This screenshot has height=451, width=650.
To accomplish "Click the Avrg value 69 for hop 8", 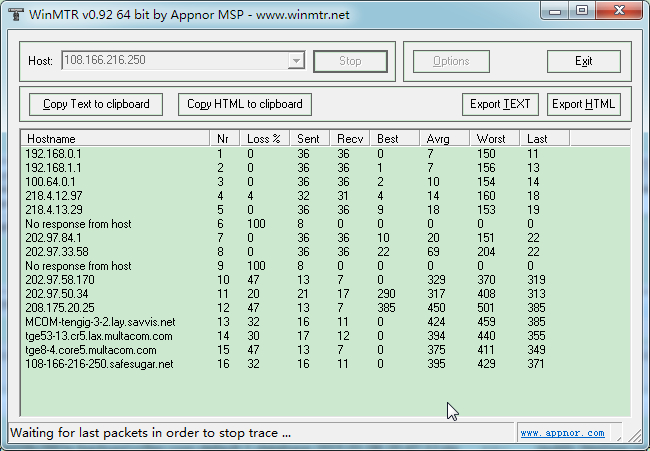I will (x=433, y=252).
